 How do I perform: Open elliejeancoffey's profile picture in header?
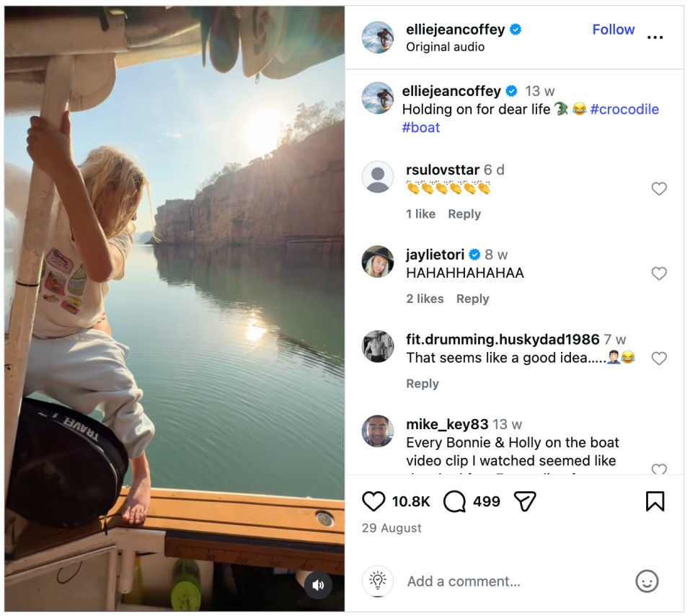click(x=378, y=38)
